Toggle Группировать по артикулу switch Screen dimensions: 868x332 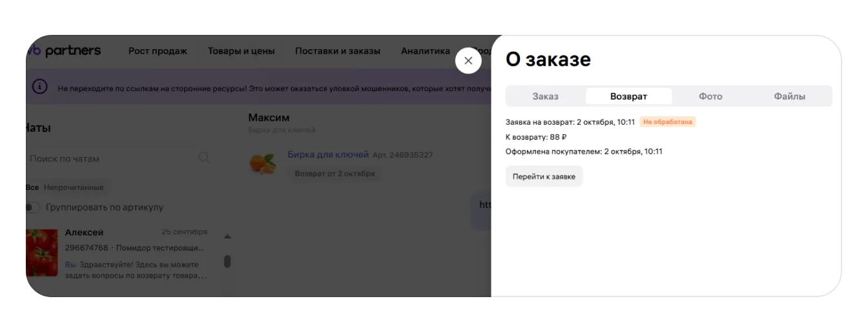(32, 207)
